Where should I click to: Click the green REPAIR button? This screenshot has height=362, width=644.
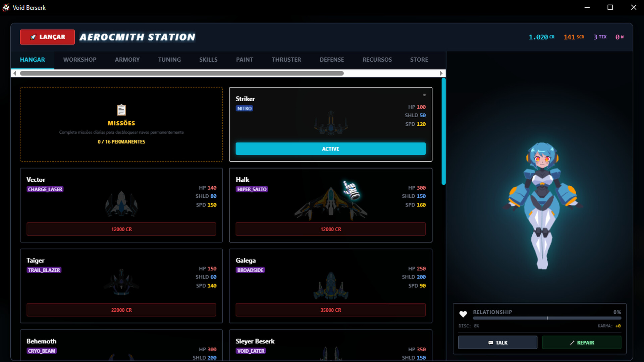[582, 343]
